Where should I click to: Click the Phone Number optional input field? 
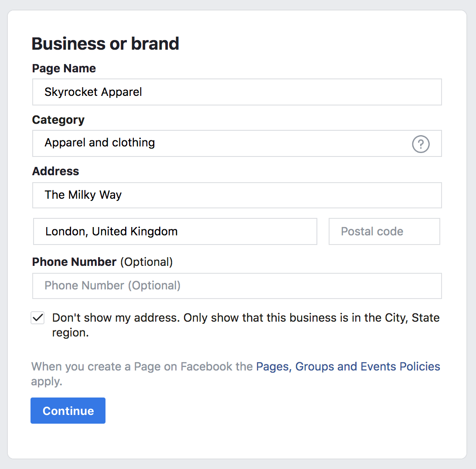click(x=237, y=286)
